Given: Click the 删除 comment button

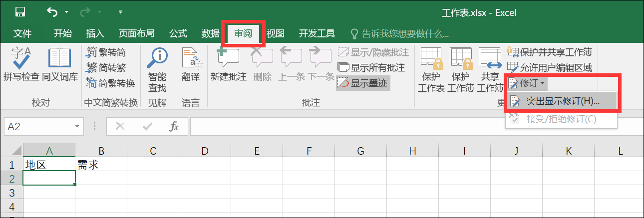Looking at the screenshot, I should pyautogui.click(x=263, y=65).
